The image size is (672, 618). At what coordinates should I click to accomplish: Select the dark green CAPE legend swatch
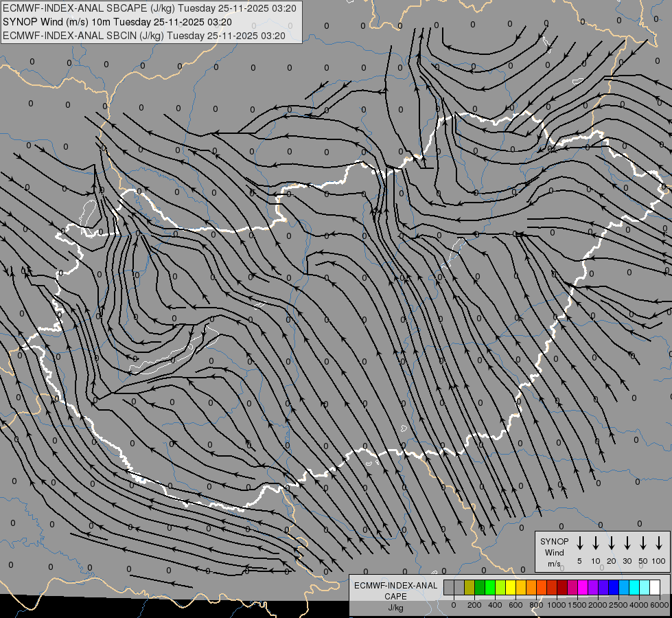480,587
